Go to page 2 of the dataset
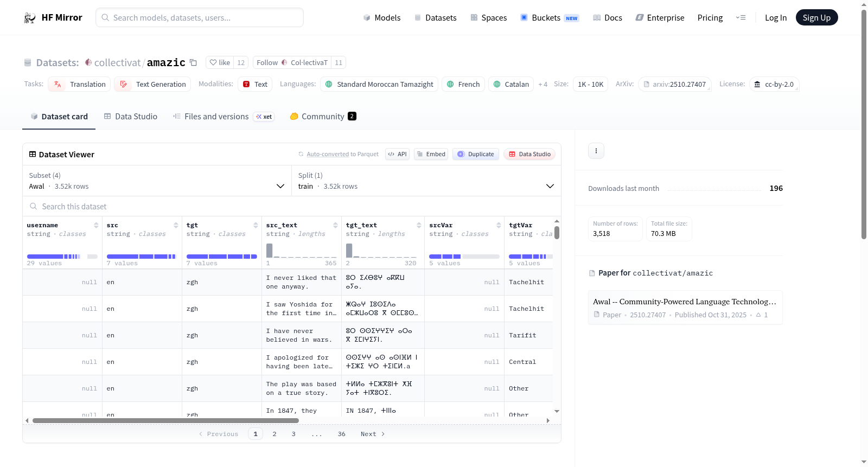The height and width of the screenshot is (467, 868). (275, 434)
